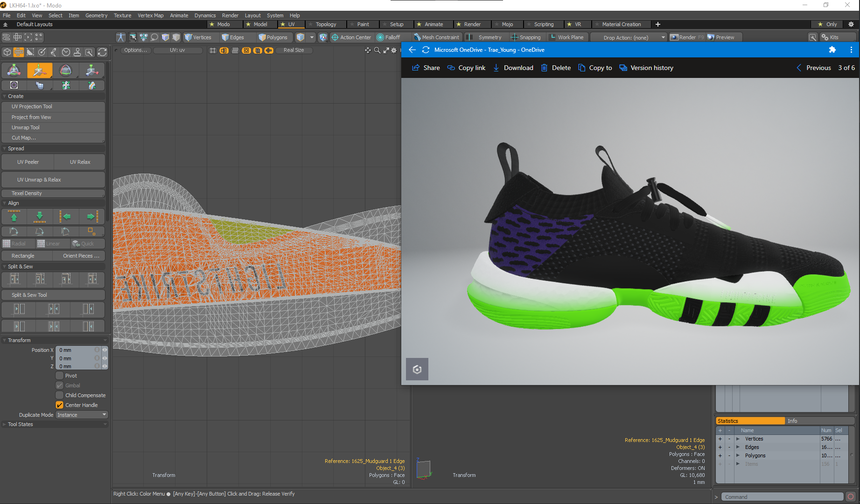Click the viewport gear settings icon
Image resolution: width=860 pixels, height=504 pixels.
[394, 50]
